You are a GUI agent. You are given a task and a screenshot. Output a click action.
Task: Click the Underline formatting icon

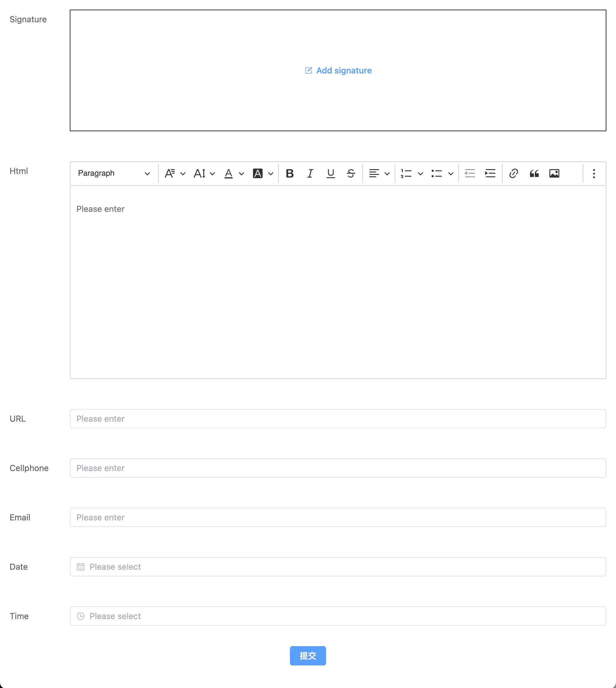[x=331, y=173]
